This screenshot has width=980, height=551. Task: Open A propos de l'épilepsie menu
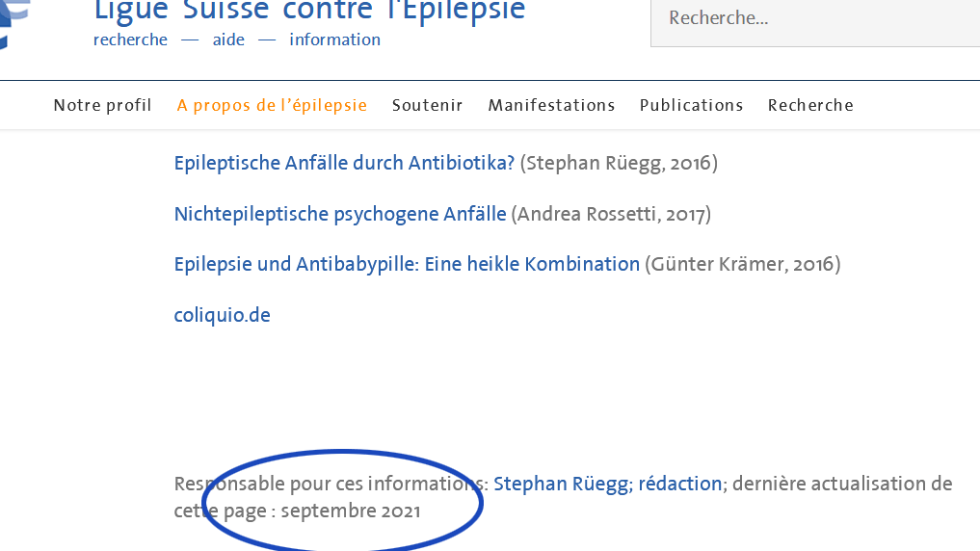(272, 105)
